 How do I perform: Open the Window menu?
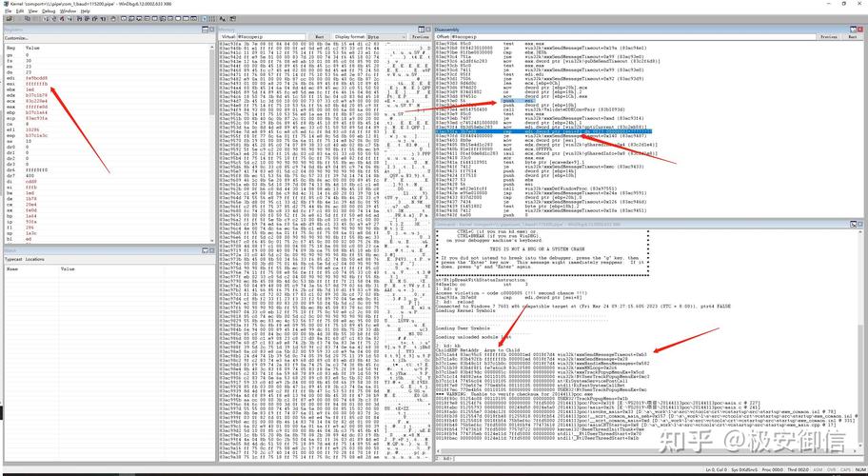(x=69, y=11)
